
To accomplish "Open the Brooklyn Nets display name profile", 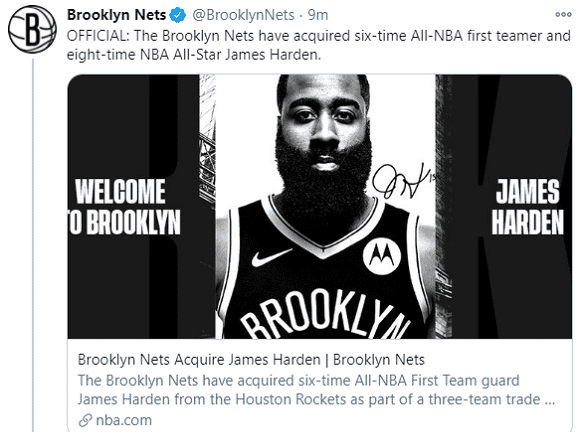I will point(116,15).
